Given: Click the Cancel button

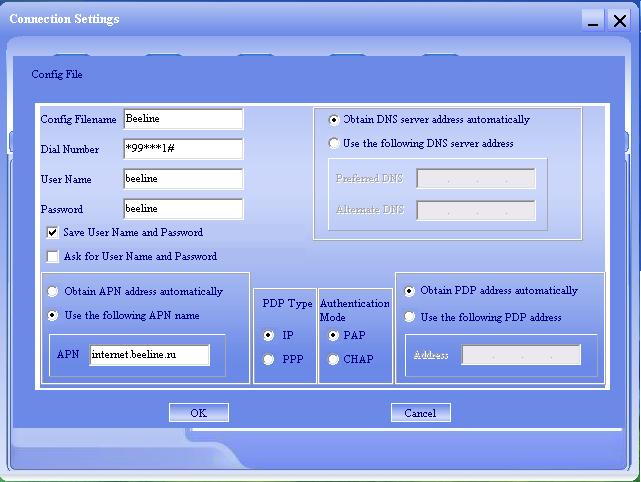Looking at the screenshot, I should [420, 413].
